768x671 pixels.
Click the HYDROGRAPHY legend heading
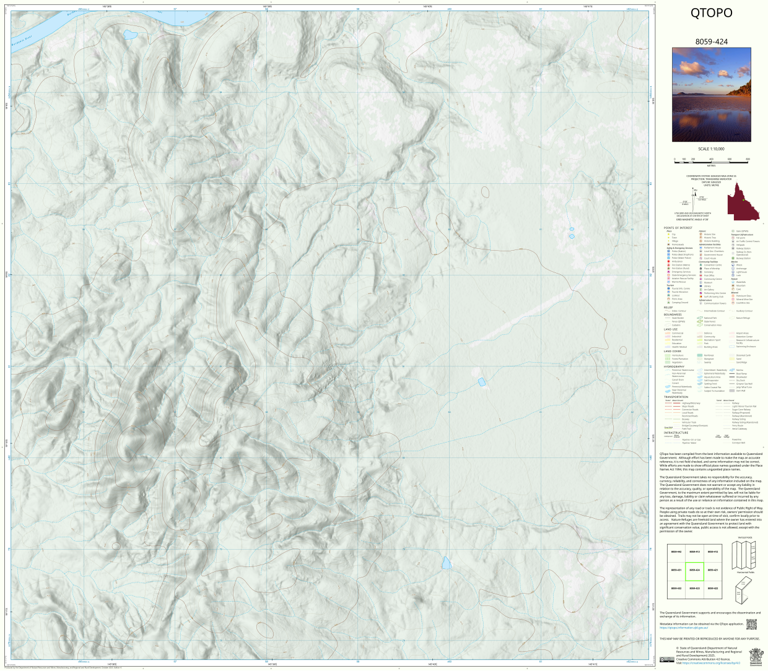[674, 366]
